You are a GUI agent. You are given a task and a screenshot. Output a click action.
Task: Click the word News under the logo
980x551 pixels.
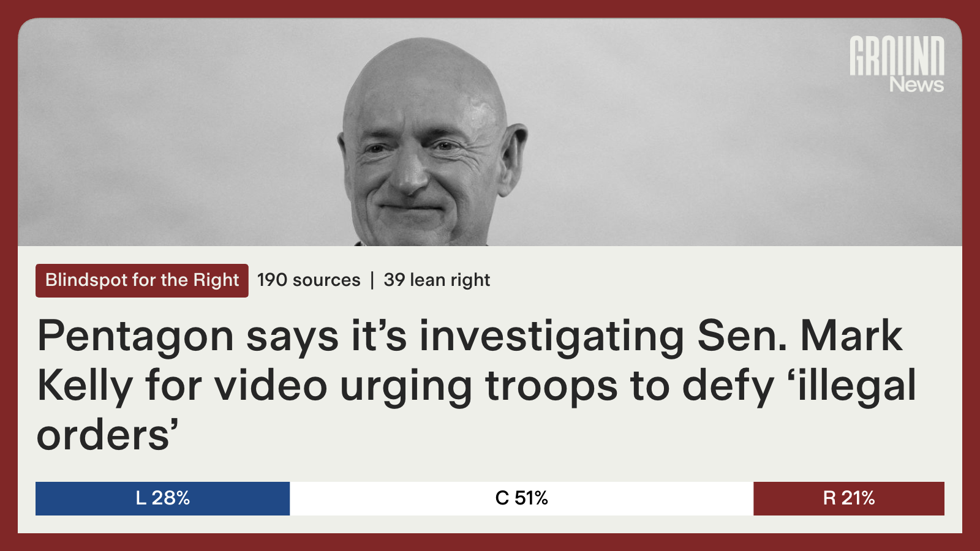[916, 84]
